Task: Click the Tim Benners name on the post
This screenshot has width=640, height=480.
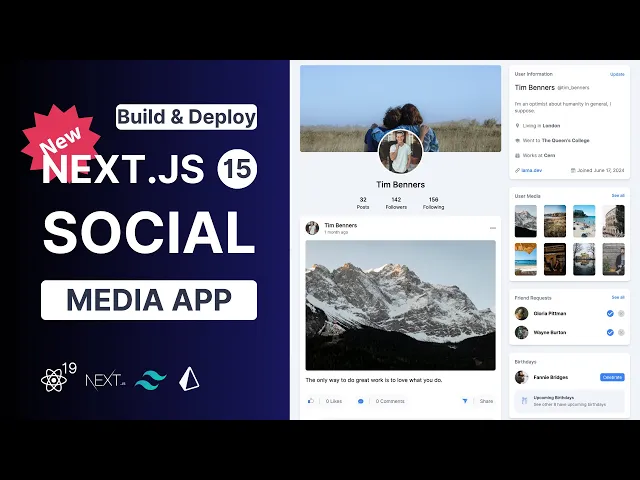Action: [340, 225]
